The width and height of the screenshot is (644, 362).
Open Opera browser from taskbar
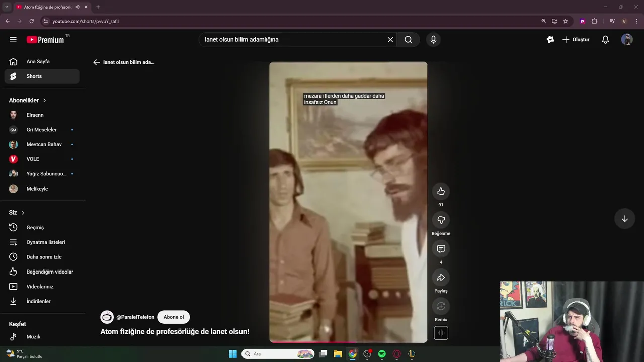point(396,354)
